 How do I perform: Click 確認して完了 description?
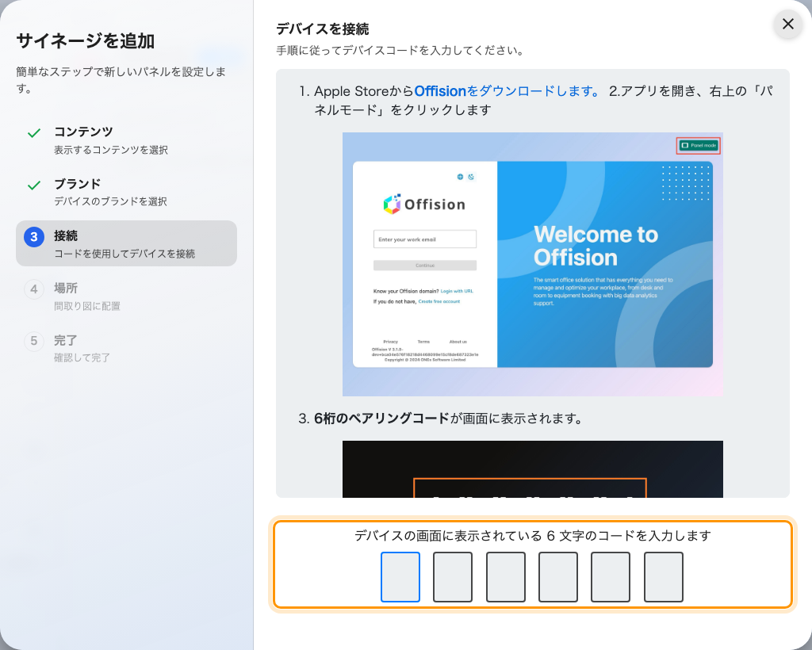click(x=82, y=357)
